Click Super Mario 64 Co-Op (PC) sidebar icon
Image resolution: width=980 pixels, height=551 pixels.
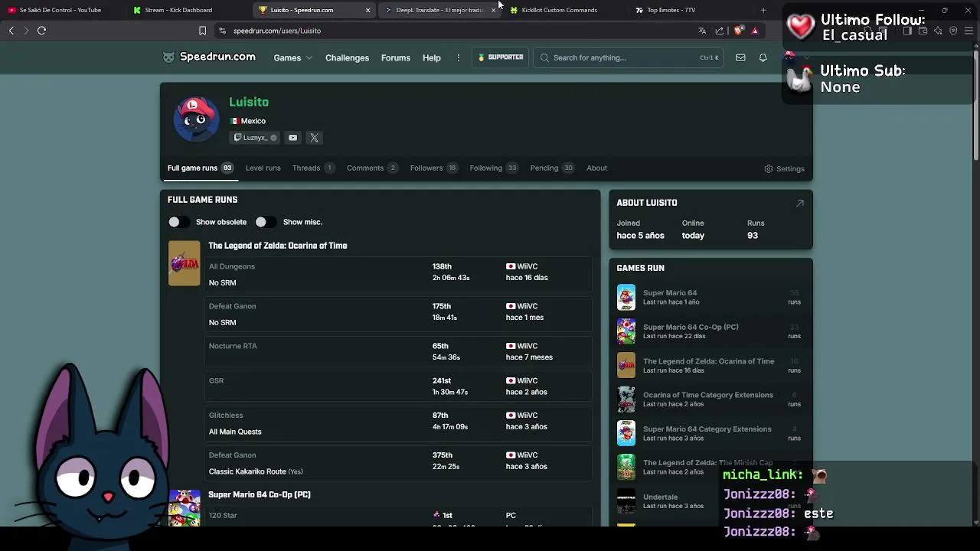pos(626,331)
